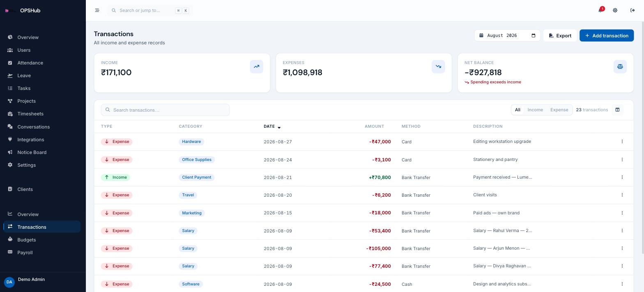Open Leave in the sidebar
The image size is (644, 292).
pyautogui.click(x=42, y=76)
